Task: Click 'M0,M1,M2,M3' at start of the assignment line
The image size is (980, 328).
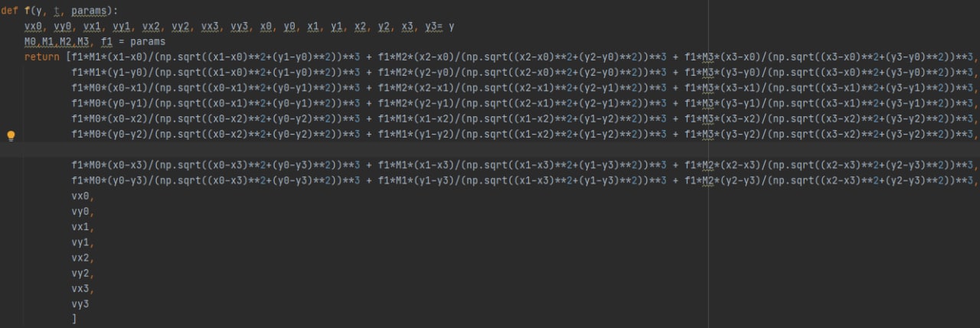Action: coord(57,41)
